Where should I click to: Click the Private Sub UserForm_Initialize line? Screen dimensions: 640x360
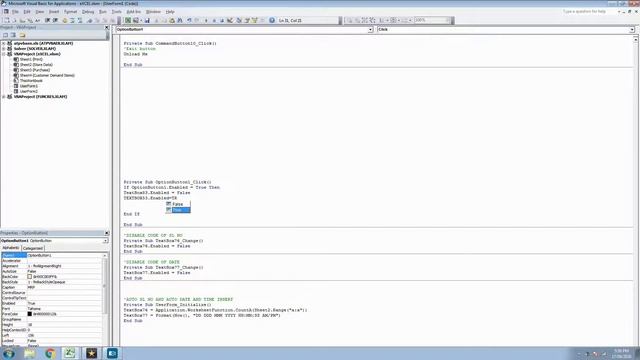[168, 304]
